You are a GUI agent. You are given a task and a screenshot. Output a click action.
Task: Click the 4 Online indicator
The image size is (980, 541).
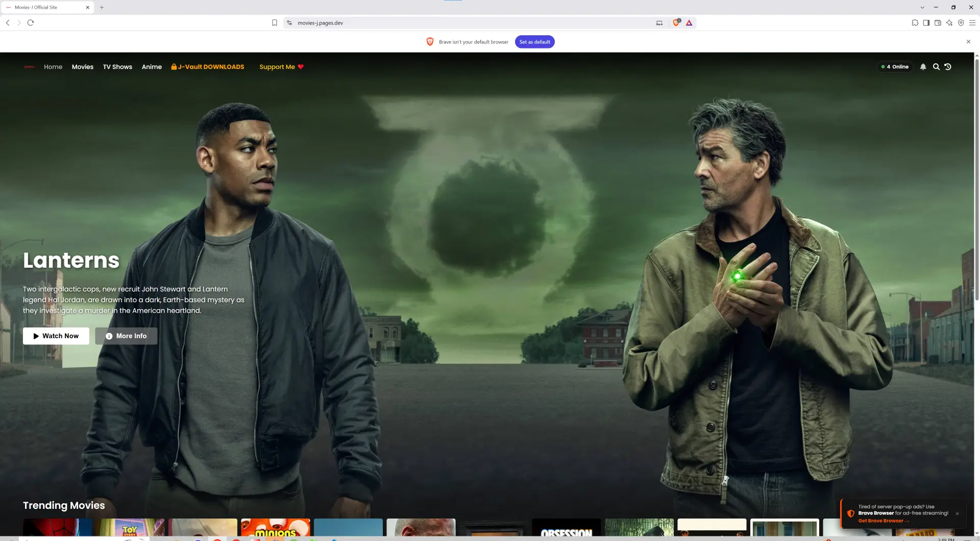895,67
